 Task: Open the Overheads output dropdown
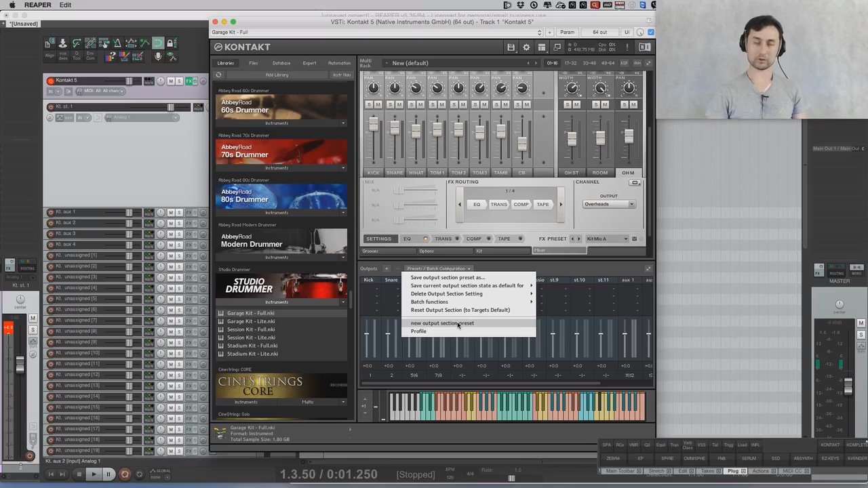[608, 204]
